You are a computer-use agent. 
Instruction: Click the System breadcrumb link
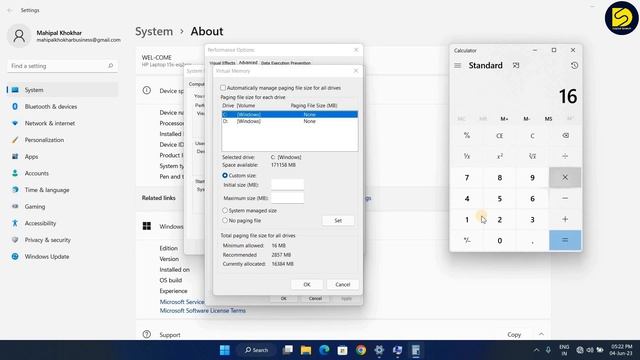pyautogui.click(x=154, y=31)
